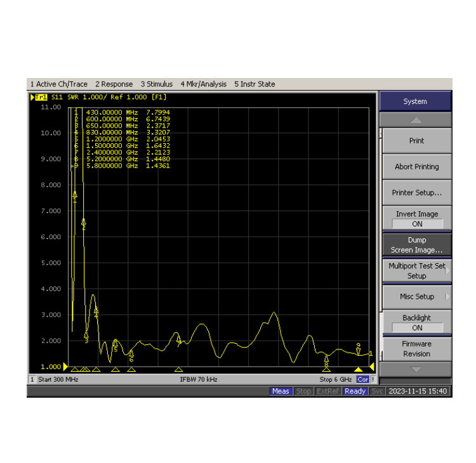This screenshot has height=463, width=476.
Task: Expand the Misc Setup submenu
Action: click(x=416, y=297)
